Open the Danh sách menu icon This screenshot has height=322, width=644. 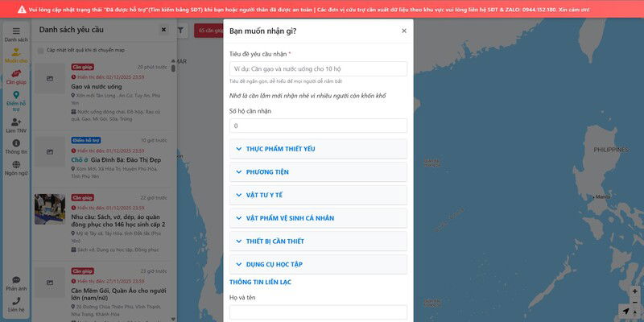pos(15,32)
